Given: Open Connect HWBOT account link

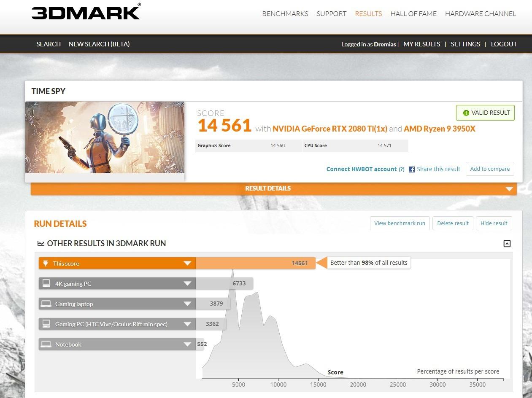Looking at the screenshot, I should 362,169.
